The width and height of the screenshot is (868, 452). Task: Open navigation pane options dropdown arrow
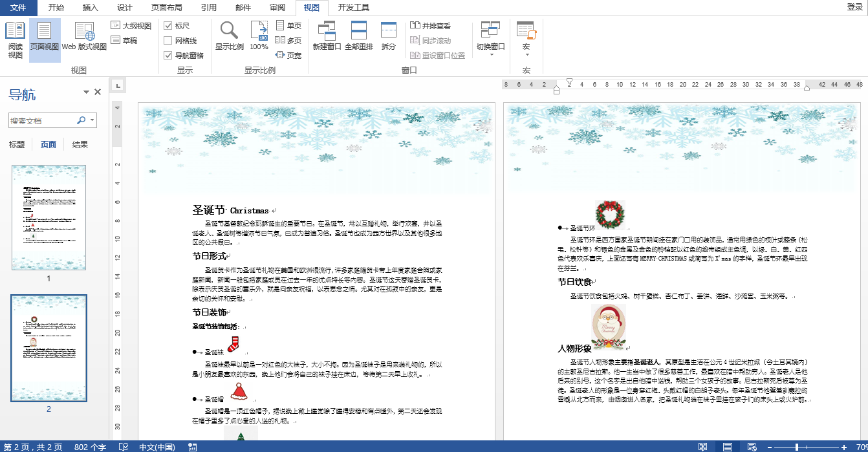(86, 92)
